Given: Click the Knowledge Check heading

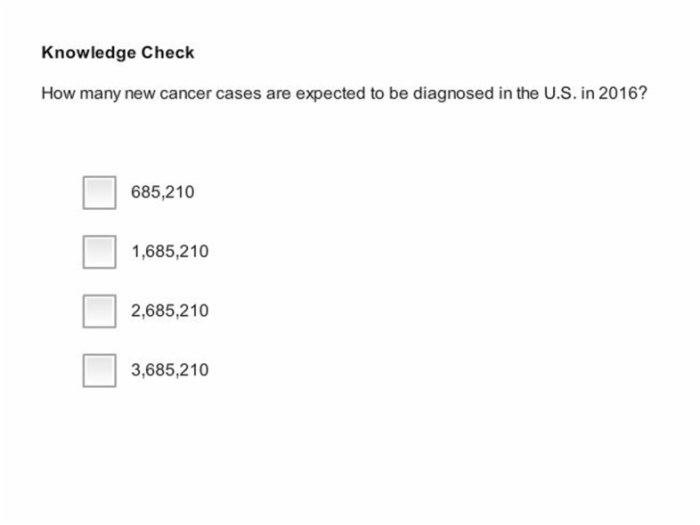Looking at the screenshot, I should [x=118, y=53].
